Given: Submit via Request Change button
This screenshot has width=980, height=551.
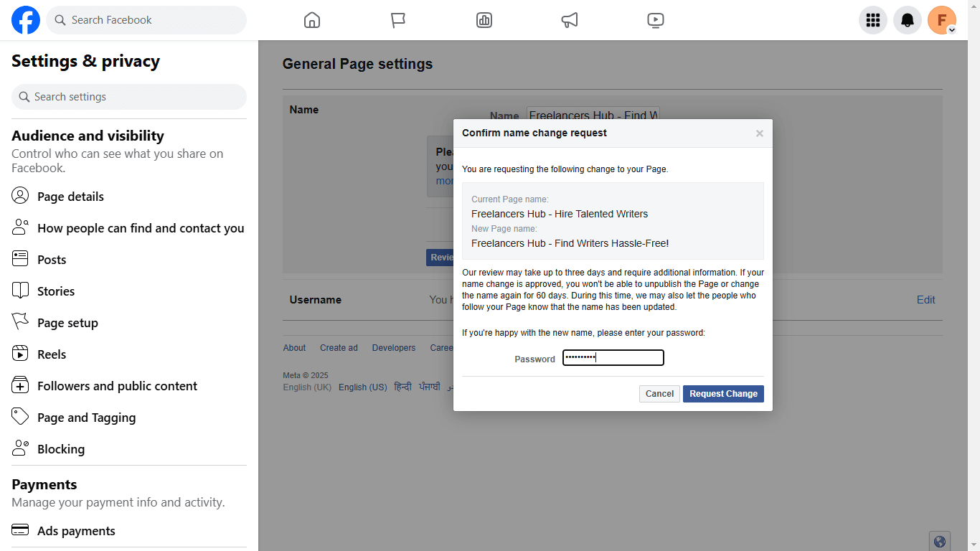Looking at the screenshot, I should pyautogui.click(x=723, y=393).
